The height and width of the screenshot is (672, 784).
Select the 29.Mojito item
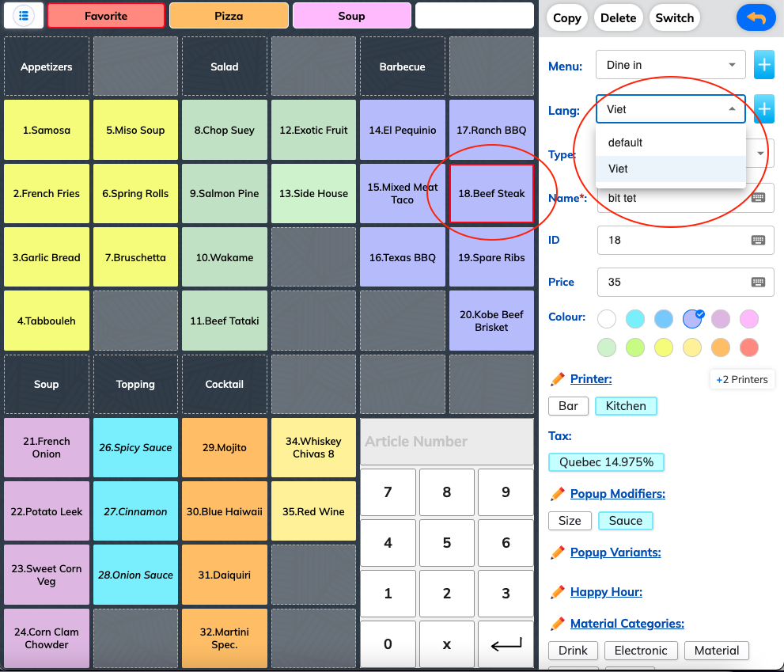(225, 448)
